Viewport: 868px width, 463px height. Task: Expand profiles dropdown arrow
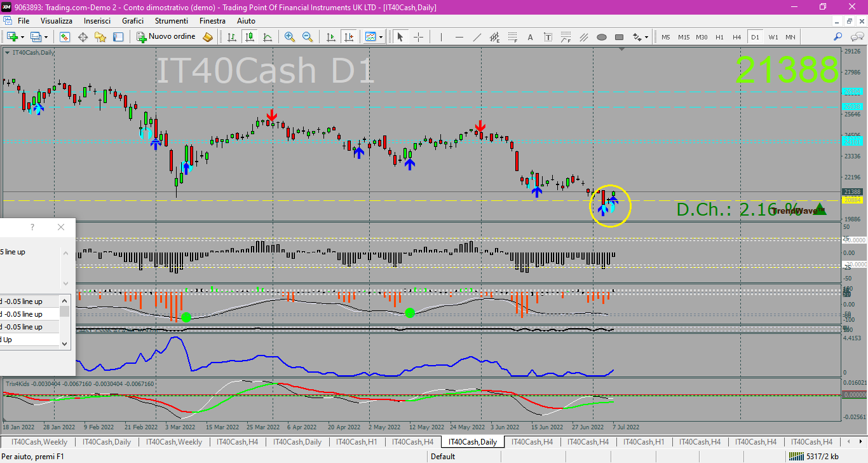[x=47, y=37]
